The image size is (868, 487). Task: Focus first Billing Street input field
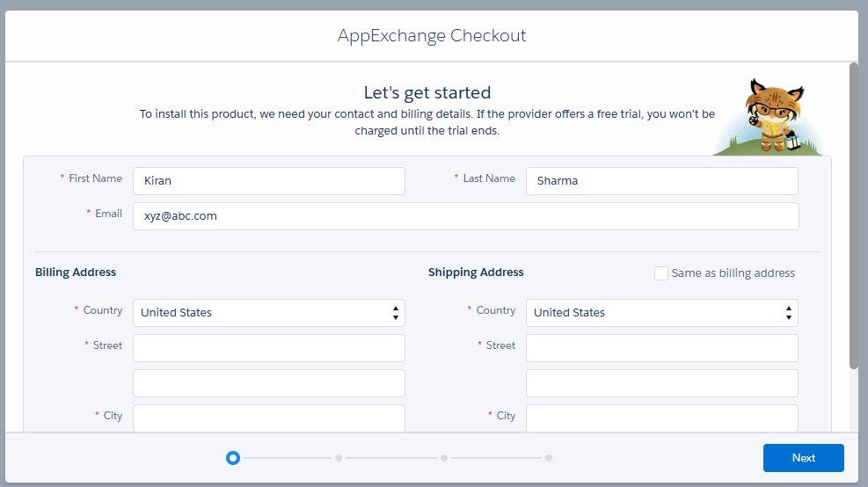click(x=269, y=348)
